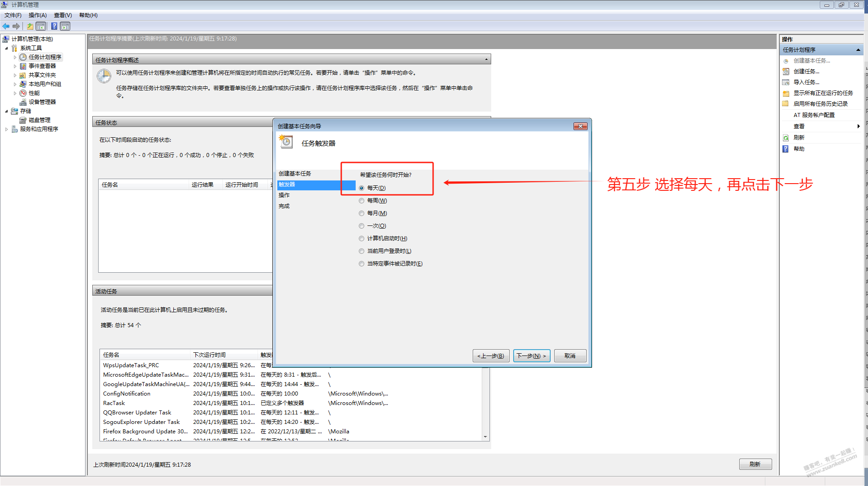The width and height of the screenshot is (868, 486).
Task: Click the 服务和应用程序 icon
Action: pos(14,129)
